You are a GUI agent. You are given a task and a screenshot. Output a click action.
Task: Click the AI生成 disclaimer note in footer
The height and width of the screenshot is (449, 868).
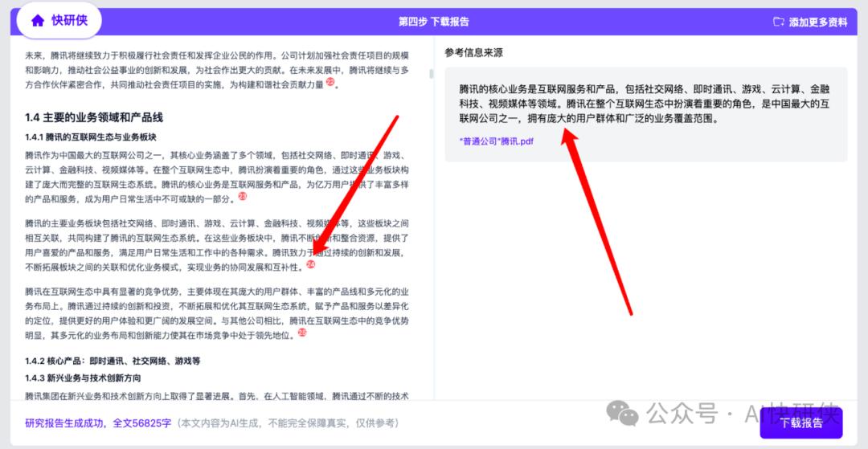click(x=287, y=423)
